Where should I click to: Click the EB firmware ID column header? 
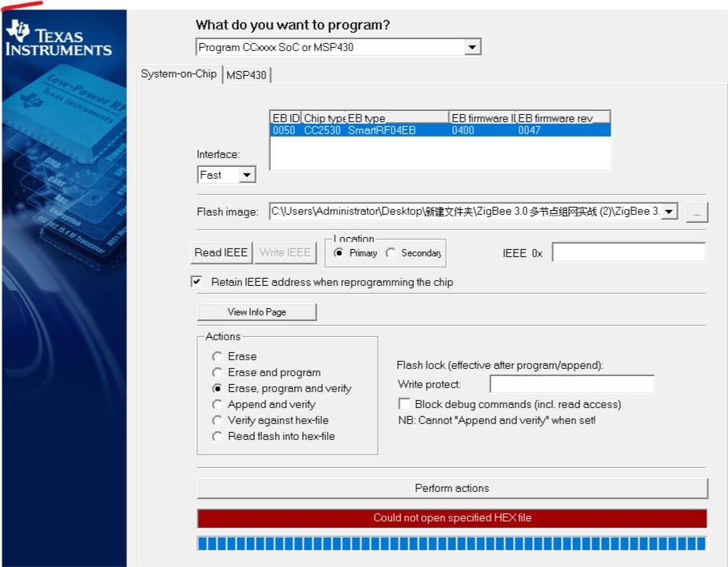[483, 118]
